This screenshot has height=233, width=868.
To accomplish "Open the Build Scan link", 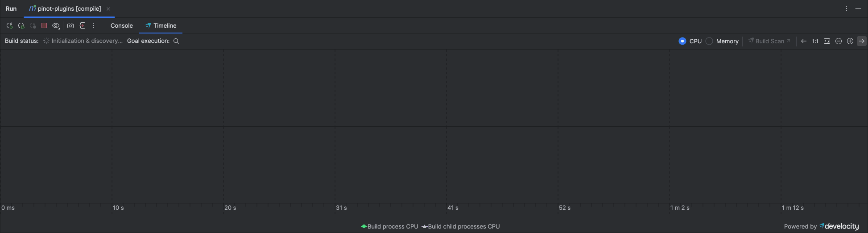I will tap(769, 41).
